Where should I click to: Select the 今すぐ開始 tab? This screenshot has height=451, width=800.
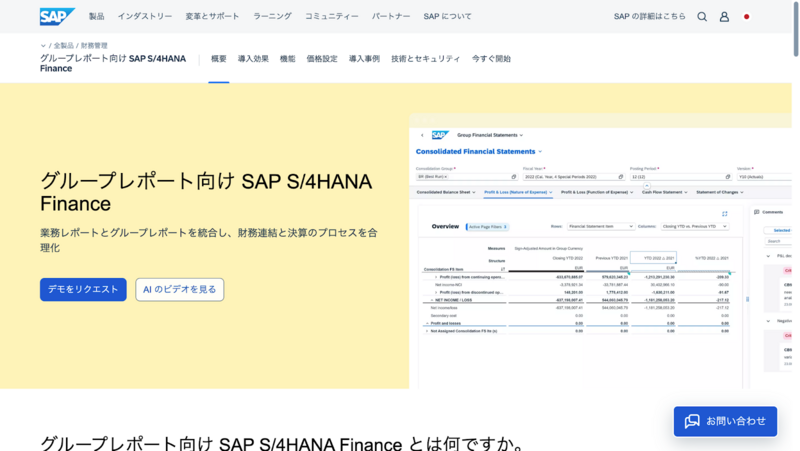491,59
